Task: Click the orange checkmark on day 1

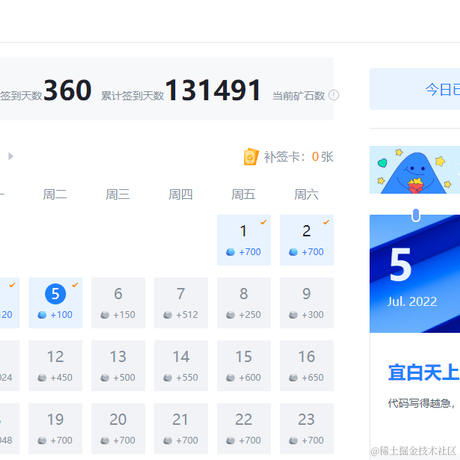Action: [x=263, y=222]
